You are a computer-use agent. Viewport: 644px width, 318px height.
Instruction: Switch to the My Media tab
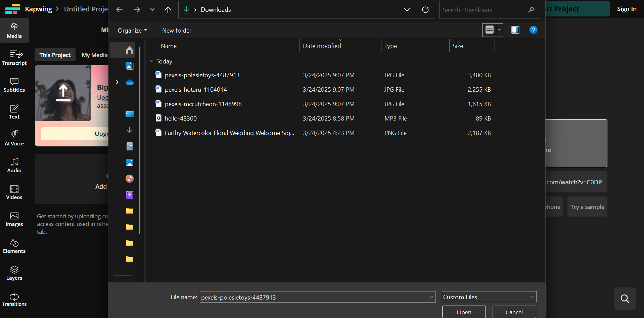click(95, 55)
